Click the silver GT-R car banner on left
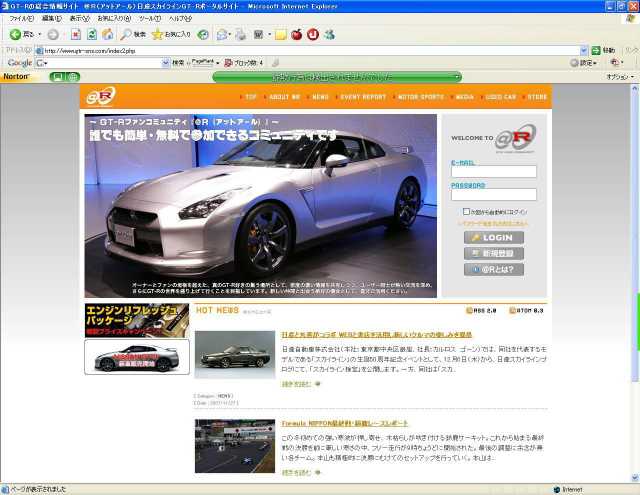 pyautogui.click(x=137, y=357)
